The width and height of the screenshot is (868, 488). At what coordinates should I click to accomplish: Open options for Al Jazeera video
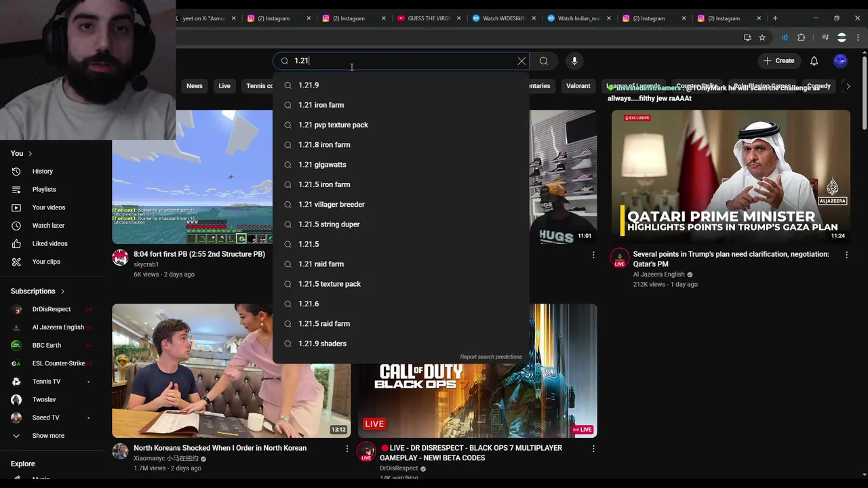[846, 255]
